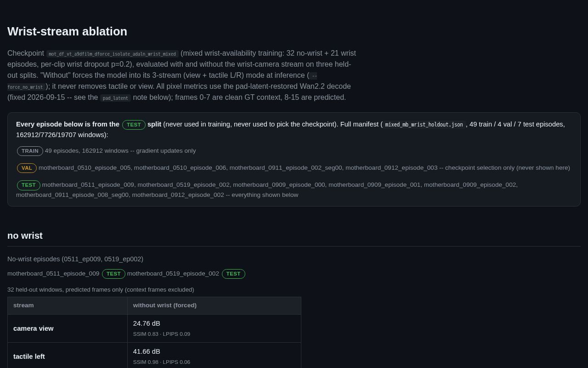This screenshot has height=368, width=588.
Task: Select motherboard_0912_episode_003 in the VAL row
Action: tap(391, 168)
